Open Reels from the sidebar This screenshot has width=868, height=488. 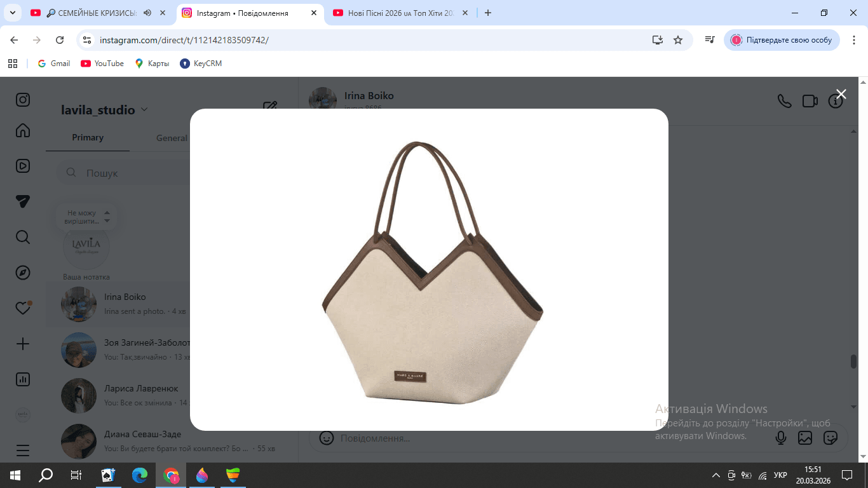pos(23,166)
